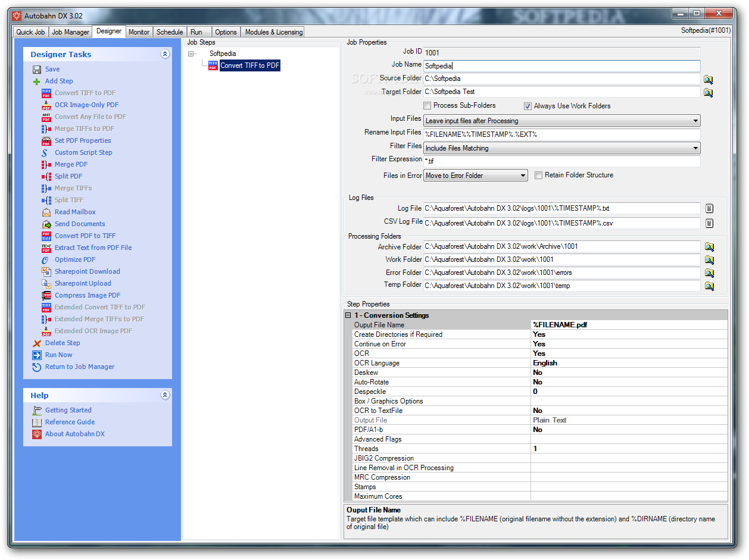Click the red Delete Step X icon

point(37,343)
